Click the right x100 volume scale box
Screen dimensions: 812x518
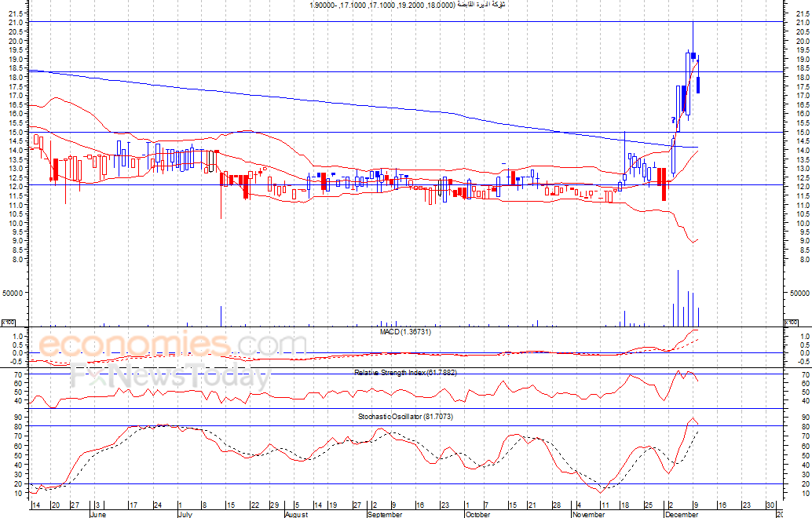(793, 323)
